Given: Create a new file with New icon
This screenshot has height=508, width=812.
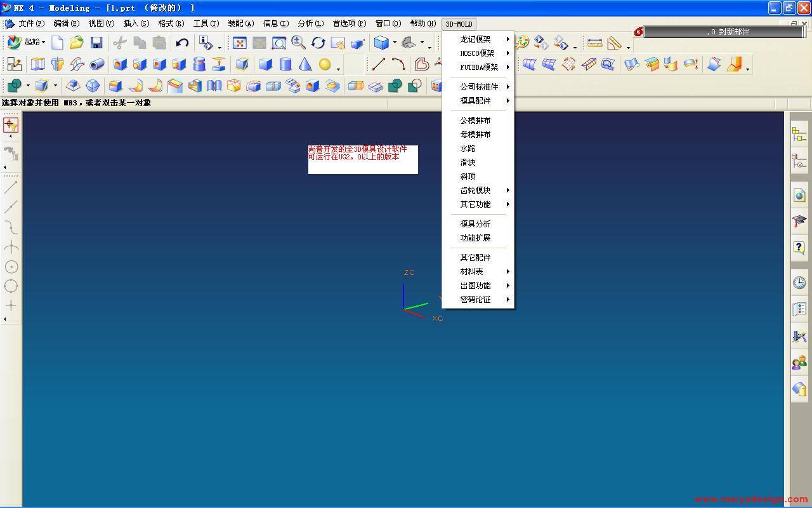Looking at the screenshot, I should coord(57,43).
